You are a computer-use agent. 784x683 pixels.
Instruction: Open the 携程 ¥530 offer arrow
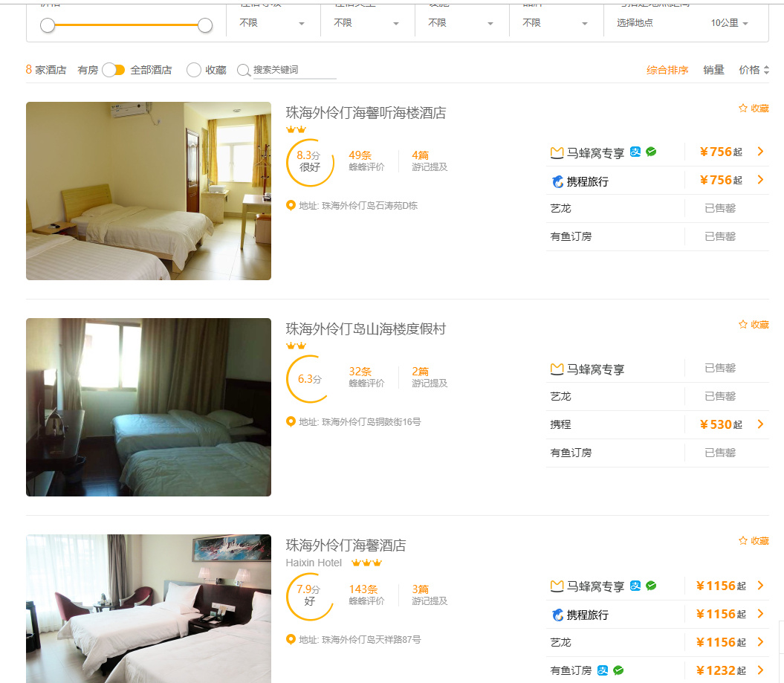pos(760,424)
